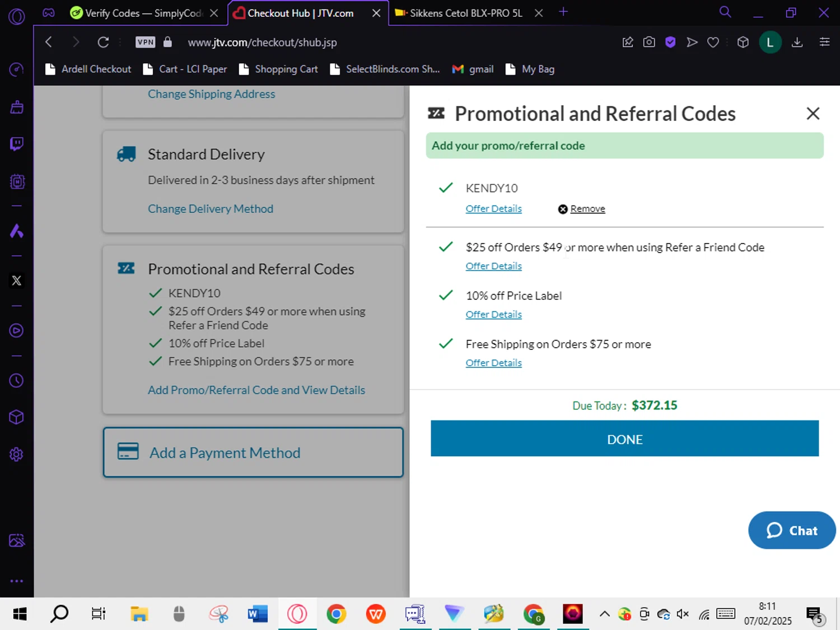
Task: Open the sidebar Settings gear
Action: tap(17, 454)
